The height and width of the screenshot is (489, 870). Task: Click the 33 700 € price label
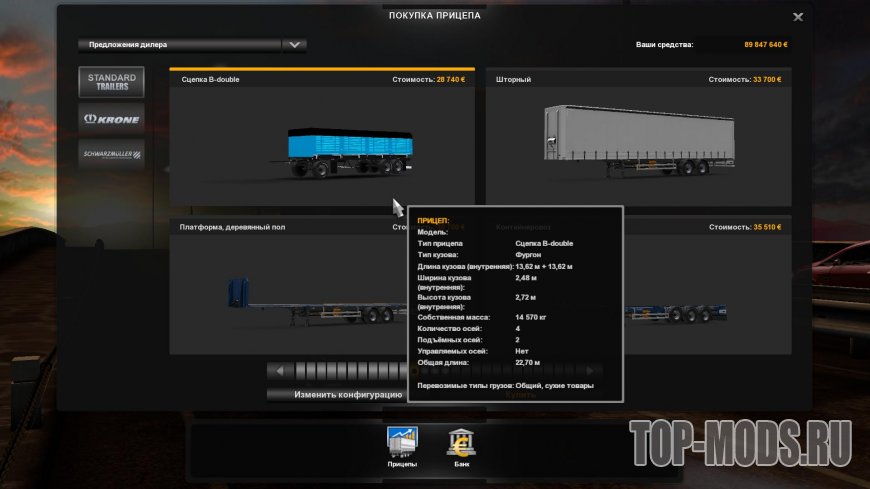[x=761, y=79]
